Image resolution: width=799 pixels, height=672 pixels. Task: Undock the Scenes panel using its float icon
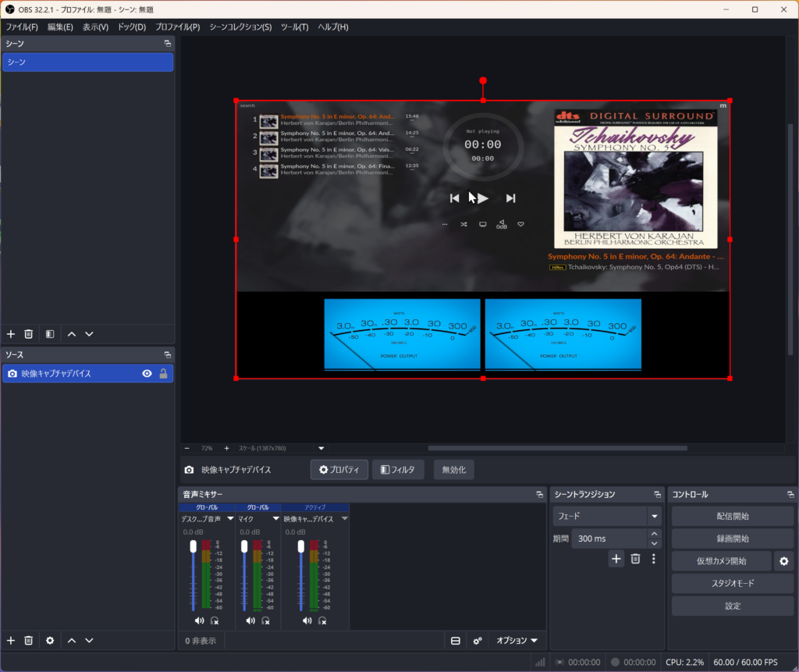167,44
